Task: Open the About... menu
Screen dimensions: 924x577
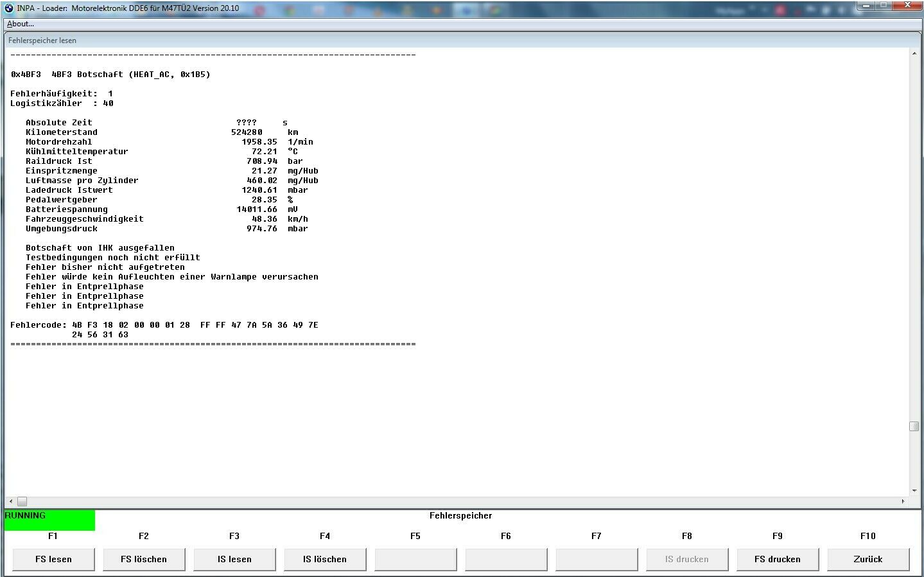Action: (21, 24)
